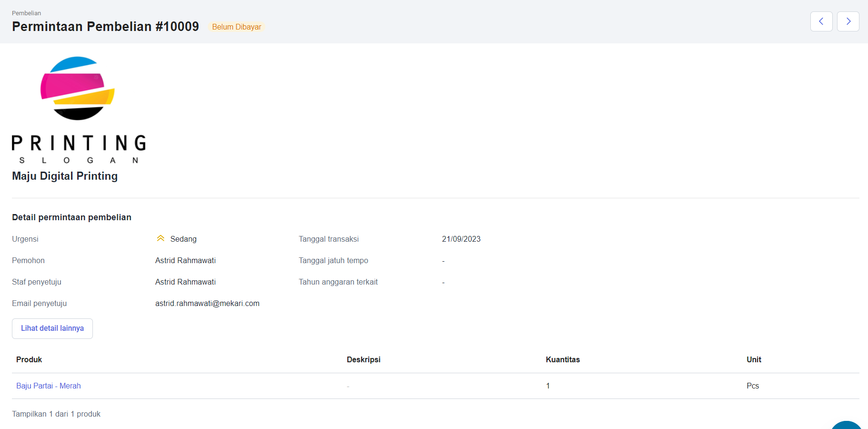Click the Pembelian breadcrumb link

pos(27,13)
